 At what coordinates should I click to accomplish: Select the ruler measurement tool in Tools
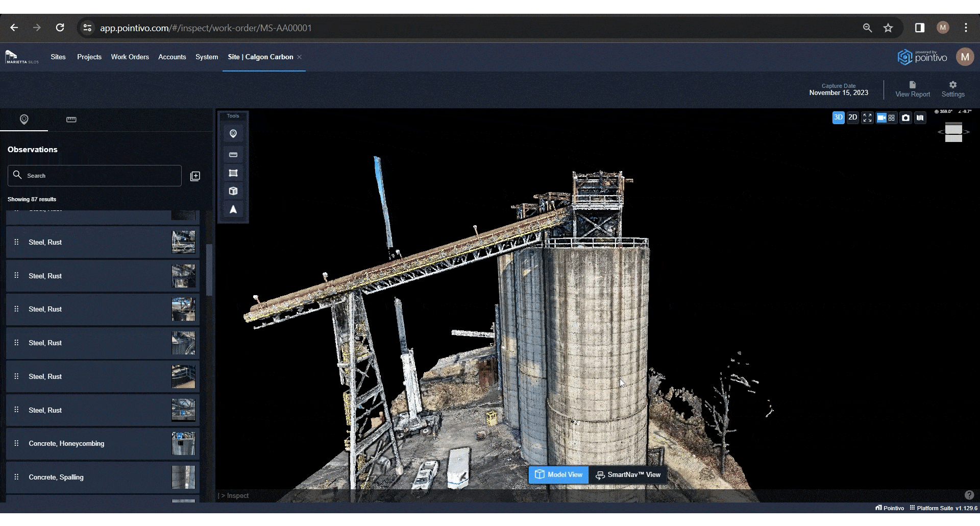click(x=233, y=155)
